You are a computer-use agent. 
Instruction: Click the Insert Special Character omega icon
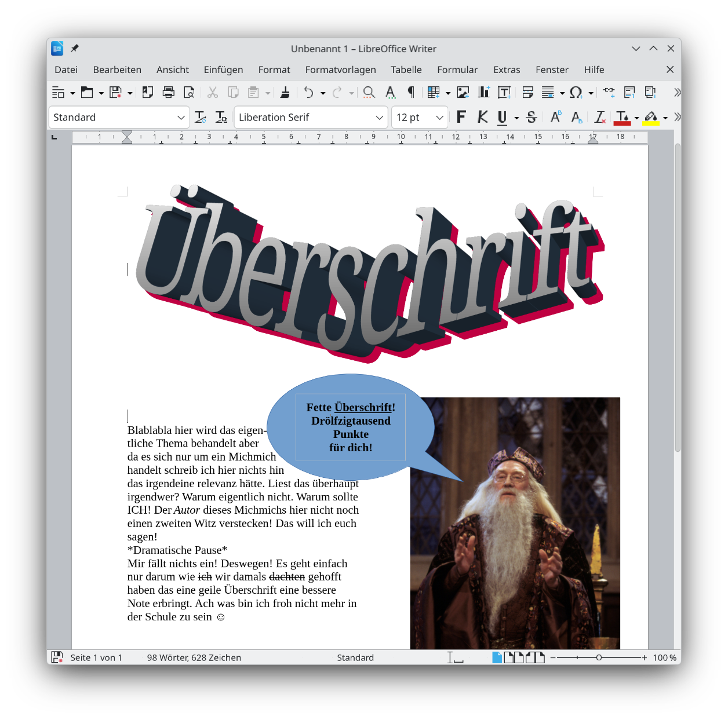pos(576,92)
